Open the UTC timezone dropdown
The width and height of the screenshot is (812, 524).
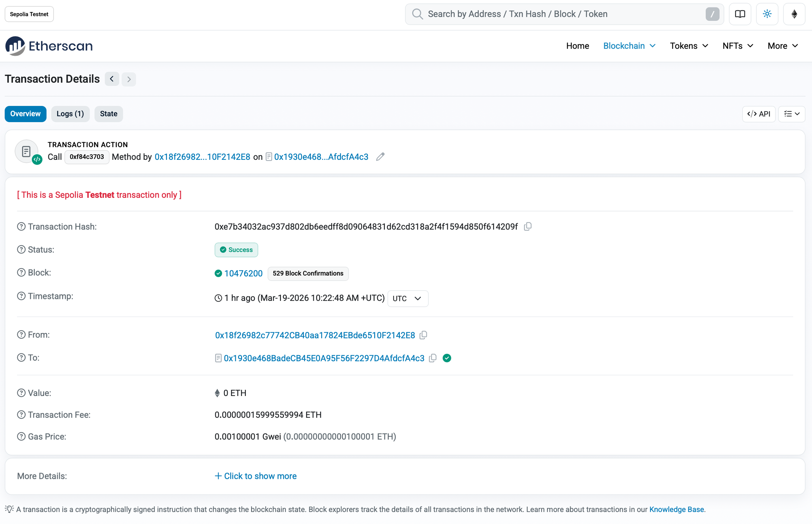coord(408,299)
